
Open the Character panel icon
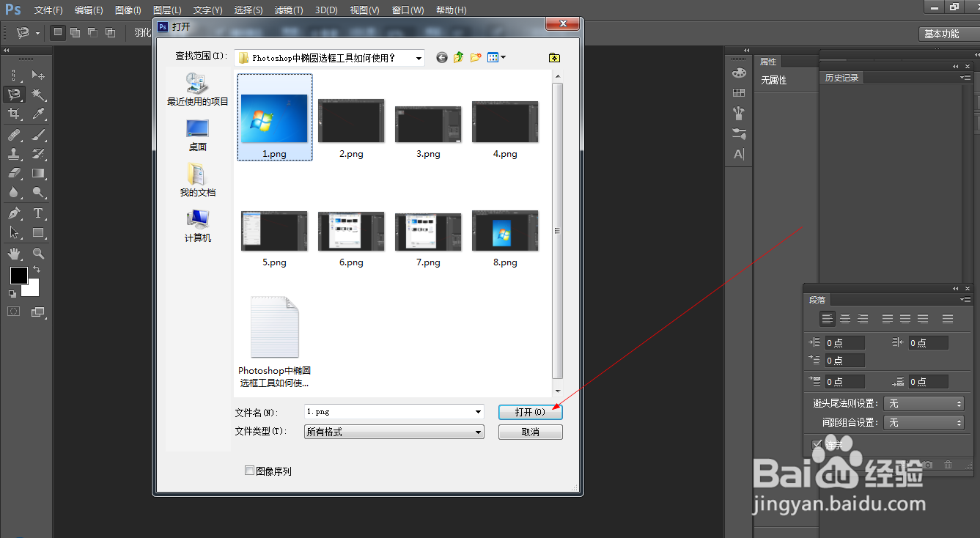[739, 152]
